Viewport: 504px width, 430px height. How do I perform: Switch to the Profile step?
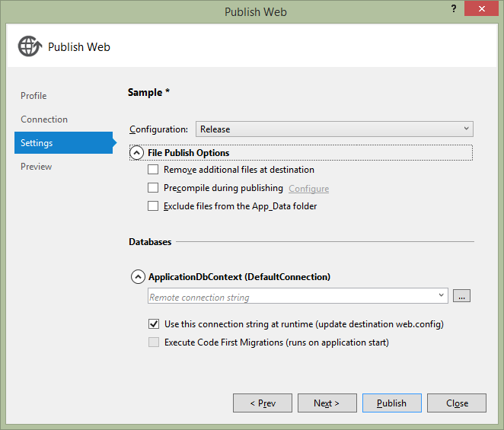33,96
